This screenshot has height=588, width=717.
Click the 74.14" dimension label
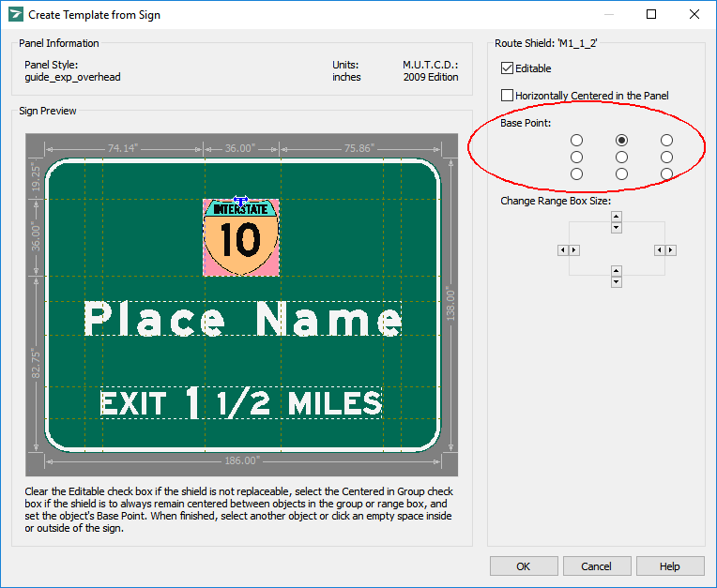tap(123, 148)
